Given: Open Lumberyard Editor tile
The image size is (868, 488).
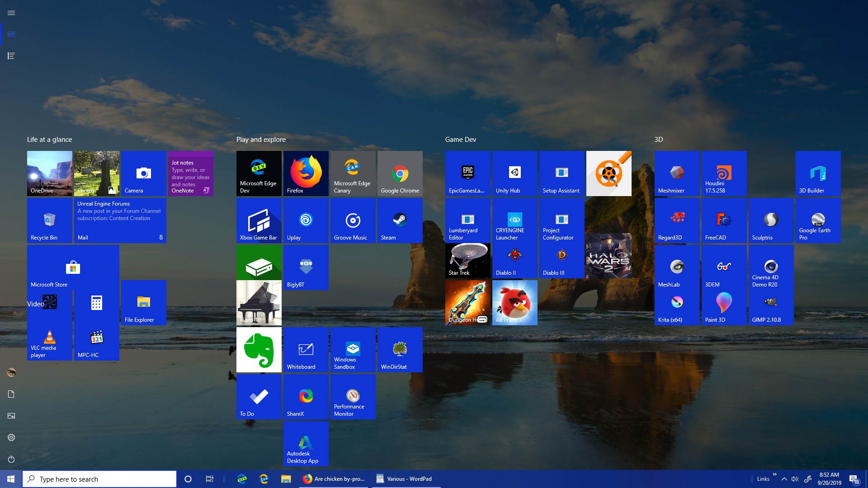Looking at the screenshot, I should pos(467,221).
